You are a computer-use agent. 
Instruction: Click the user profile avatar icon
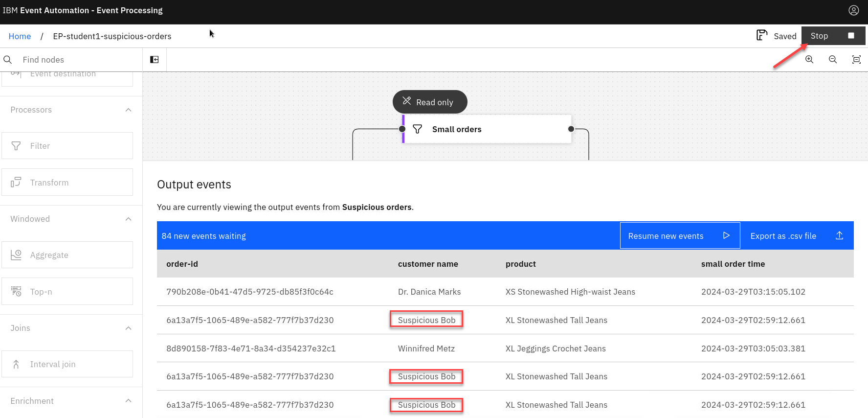[853, 10]
